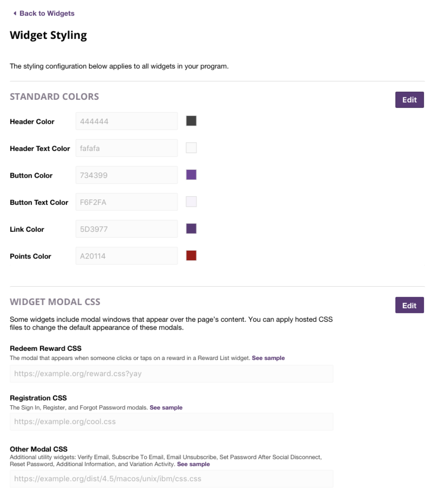Click the Header Color swatch
Screen dimensions: 434x504
point(191,121)
